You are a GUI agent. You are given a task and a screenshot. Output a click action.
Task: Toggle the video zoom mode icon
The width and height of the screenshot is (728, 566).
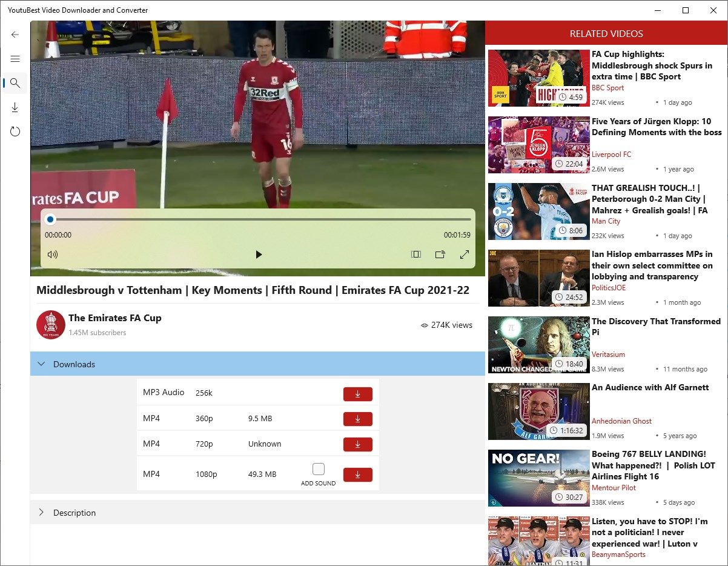pos(416,255)
